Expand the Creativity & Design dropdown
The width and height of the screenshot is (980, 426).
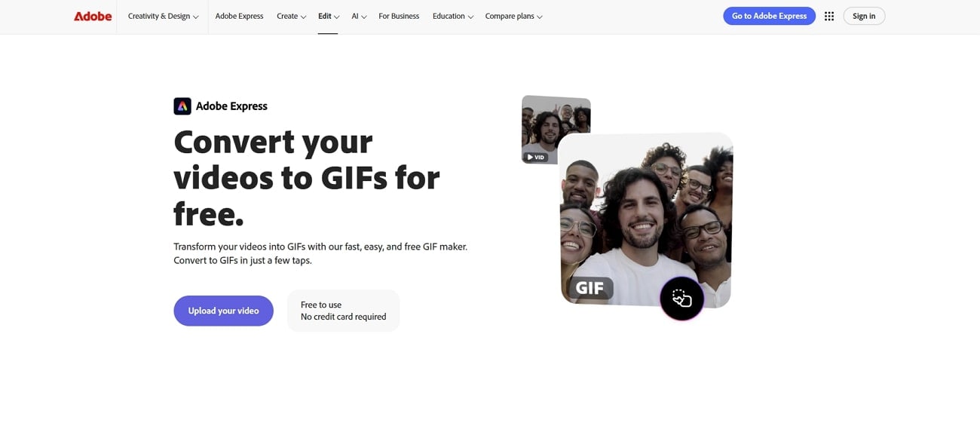(163, 17)
